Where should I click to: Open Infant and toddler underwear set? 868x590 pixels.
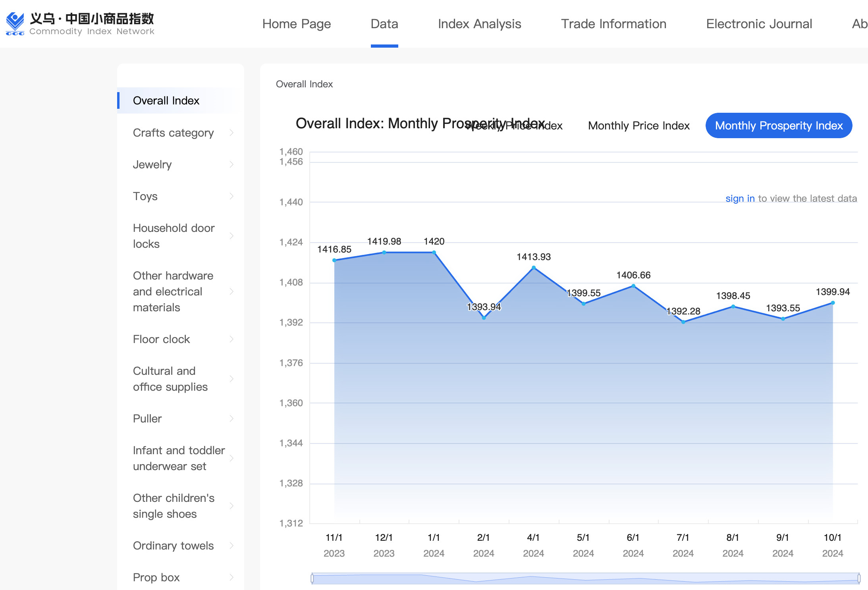coord(179,458)
